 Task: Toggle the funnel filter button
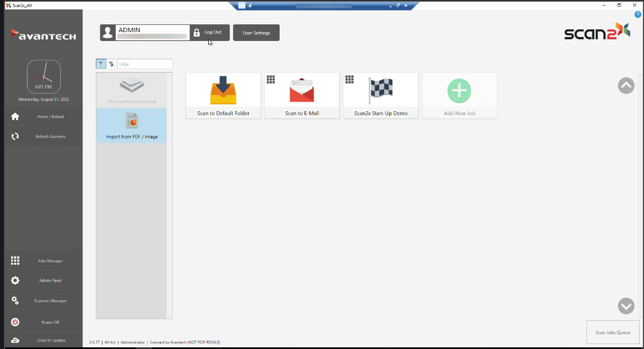tap(101, 64)
